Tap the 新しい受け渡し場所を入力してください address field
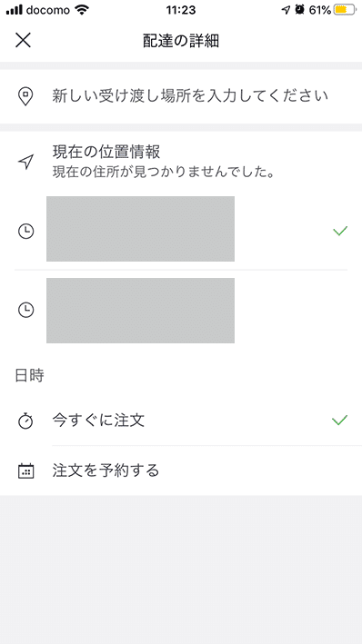 (181, 96)
